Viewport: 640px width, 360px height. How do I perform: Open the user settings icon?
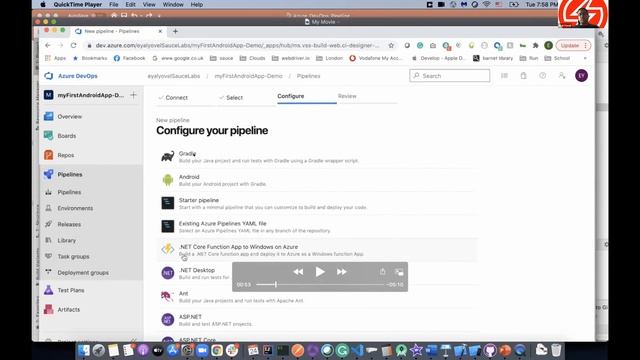pyautogui.click(x=562, y=76)
